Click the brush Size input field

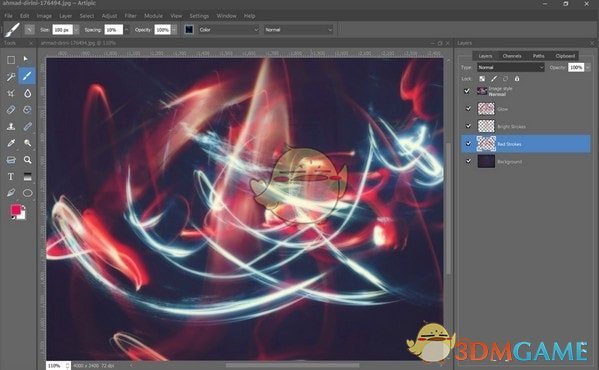click(x=62, y=29)
